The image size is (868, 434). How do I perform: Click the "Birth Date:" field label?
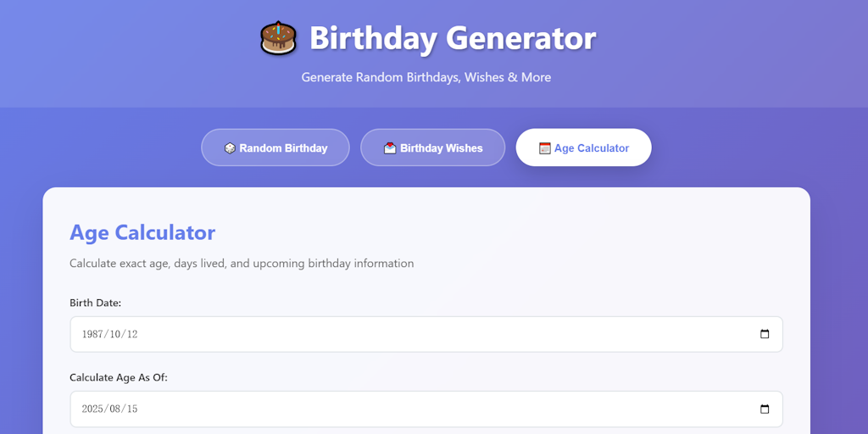pos(96,303)
